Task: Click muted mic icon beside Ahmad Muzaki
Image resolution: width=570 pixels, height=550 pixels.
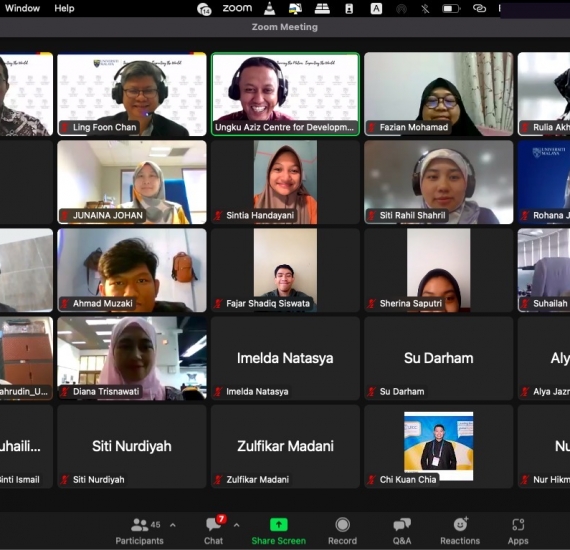Action: (x=65, y=304)
